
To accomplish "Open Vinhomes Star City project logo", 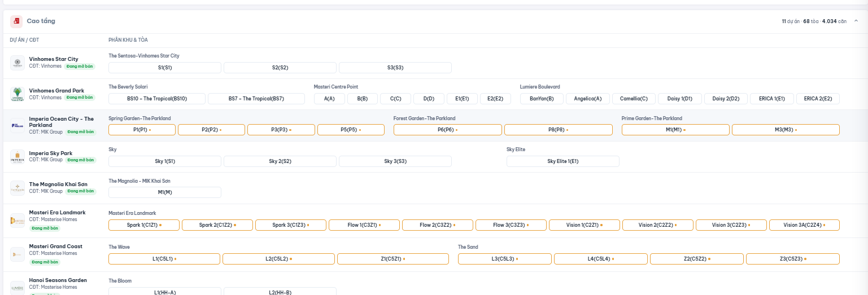I will [x=18, y=63].
